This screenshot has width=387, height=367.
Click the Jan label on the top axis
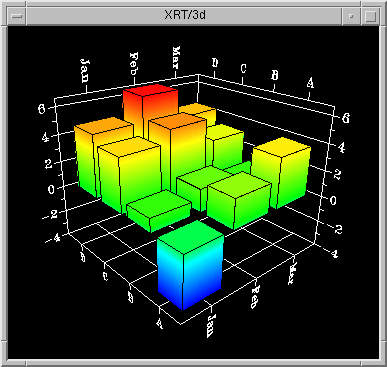tap(85, 70)
